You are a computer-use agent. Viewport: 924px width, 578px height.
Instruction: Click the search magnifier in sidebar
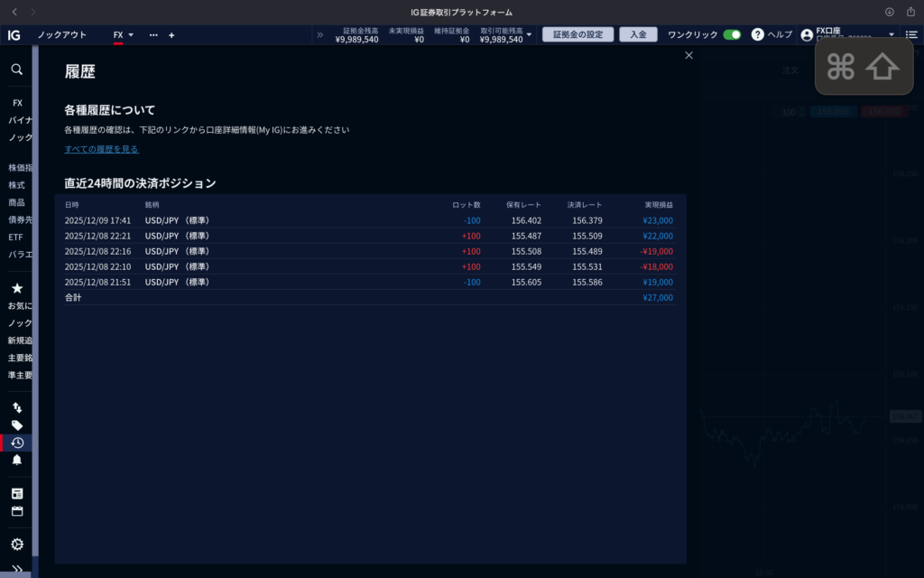click(16, 70)
